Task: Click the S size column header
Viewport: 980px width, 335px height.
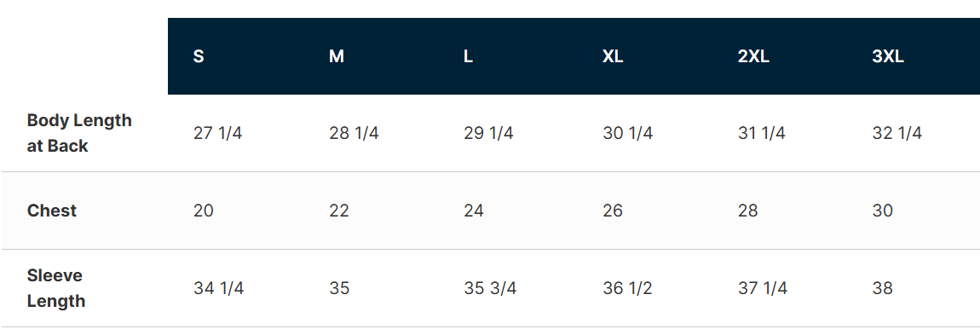Action: [x=199, y=56]
